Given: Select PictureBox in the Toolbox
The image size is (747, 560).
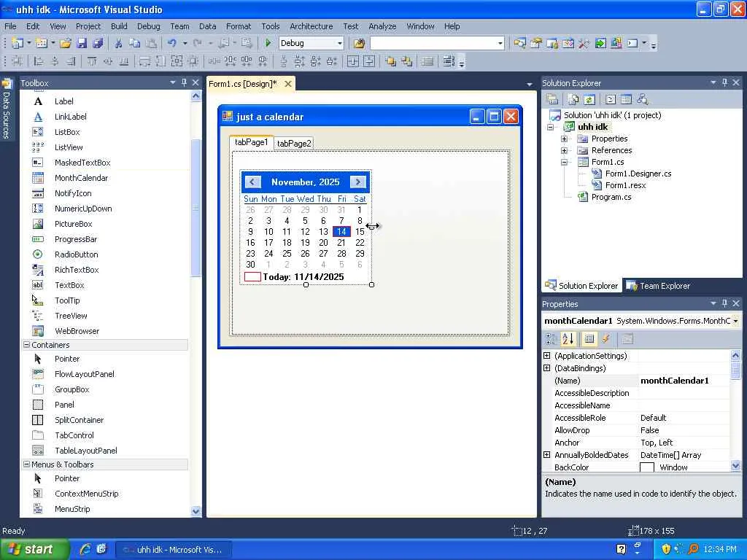Looking at the screenshot, I should tap(74, 224).
